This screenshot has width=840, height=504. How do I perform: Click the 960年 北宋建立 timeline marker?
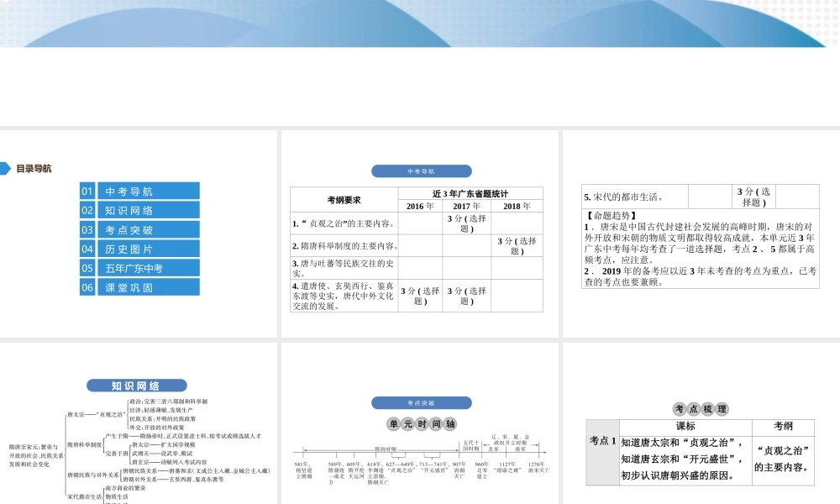[x=482, y=470]
